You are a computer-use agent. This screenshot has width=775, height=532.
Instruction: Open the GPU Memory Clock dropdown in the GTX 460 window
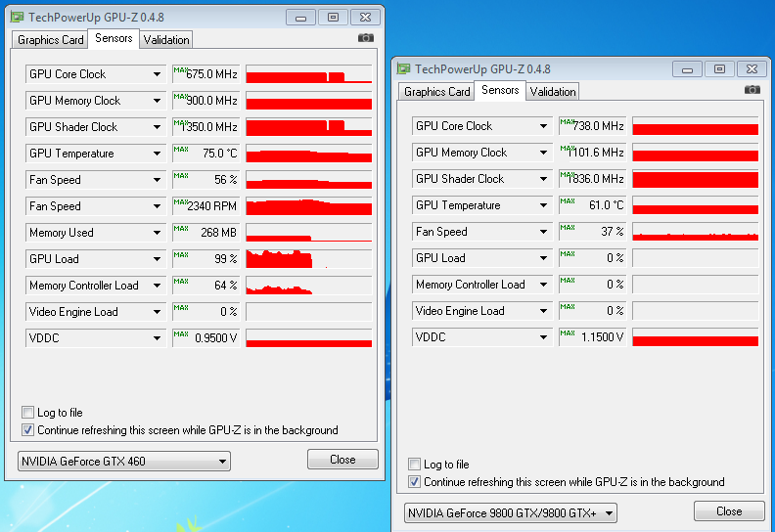pos(95,101)
